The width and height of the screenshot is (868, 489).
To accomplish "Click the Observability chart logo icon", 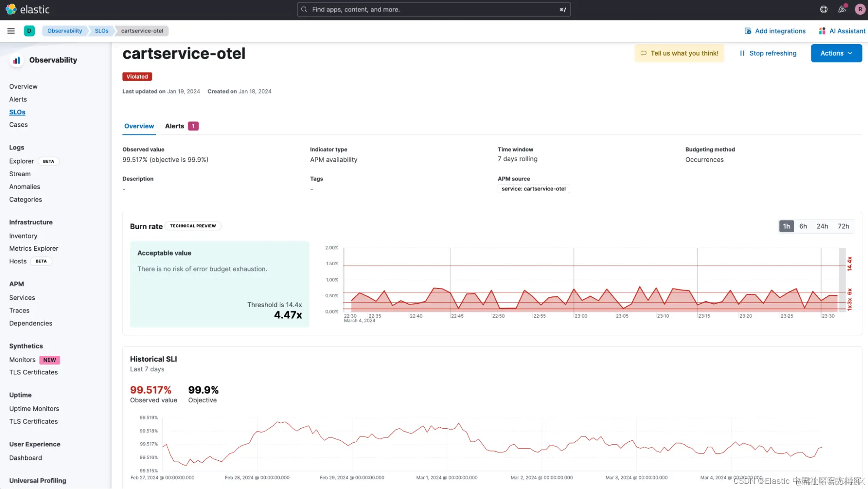I will click(x=17, y=60).
